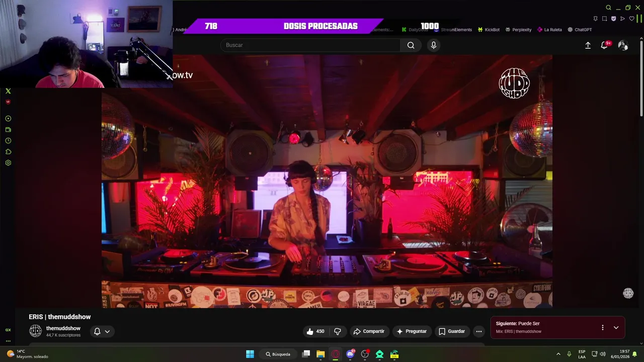Open the Perplexity bookmark
644x362 pixels.
coord(518,30)
